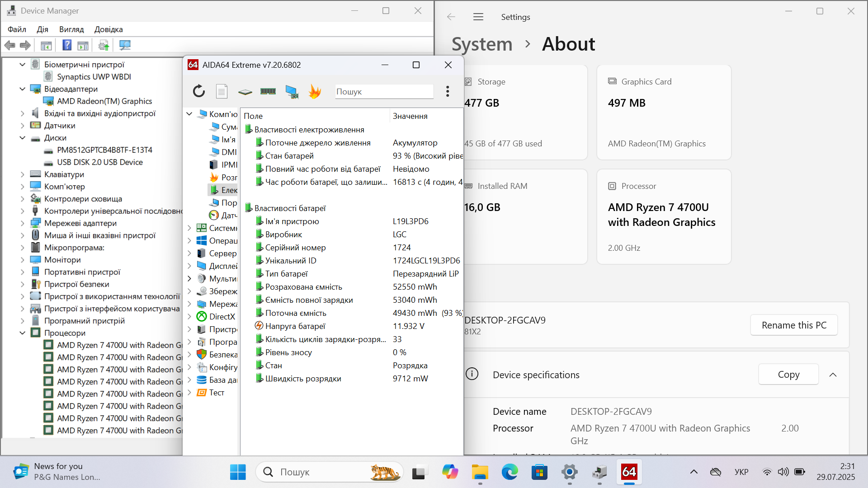Click the AIDA64 memory module icon
868x488 pixels.
[x=268, y=91]
